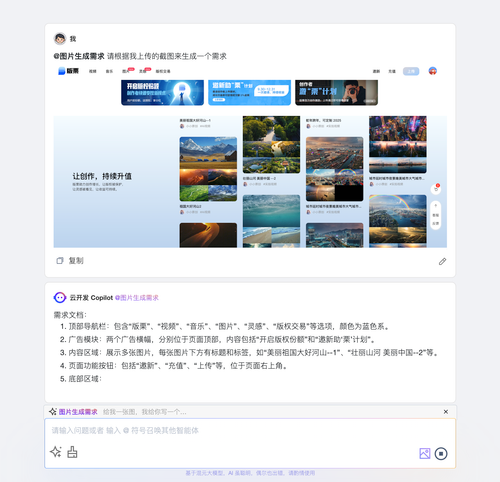Focus the 请输入问题或者 message input field
500x482 pixels.
tap(250, 431)
